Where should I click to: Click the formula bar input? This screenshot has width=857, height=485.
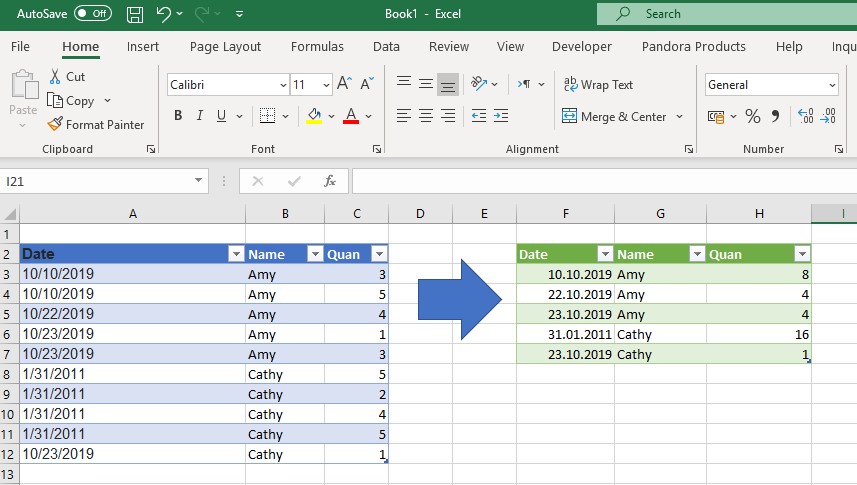604,181
